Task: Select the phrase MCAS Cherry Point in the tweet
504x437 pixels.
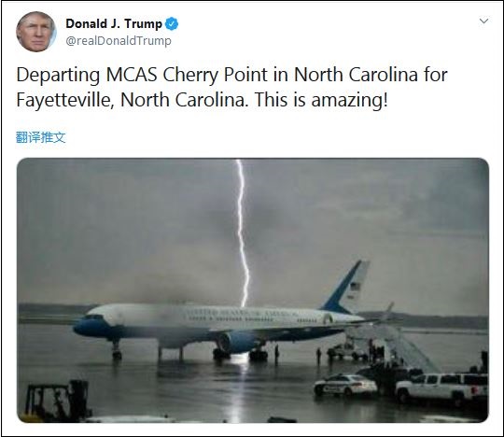Action: pyautogui.click(x=187, y=75)
